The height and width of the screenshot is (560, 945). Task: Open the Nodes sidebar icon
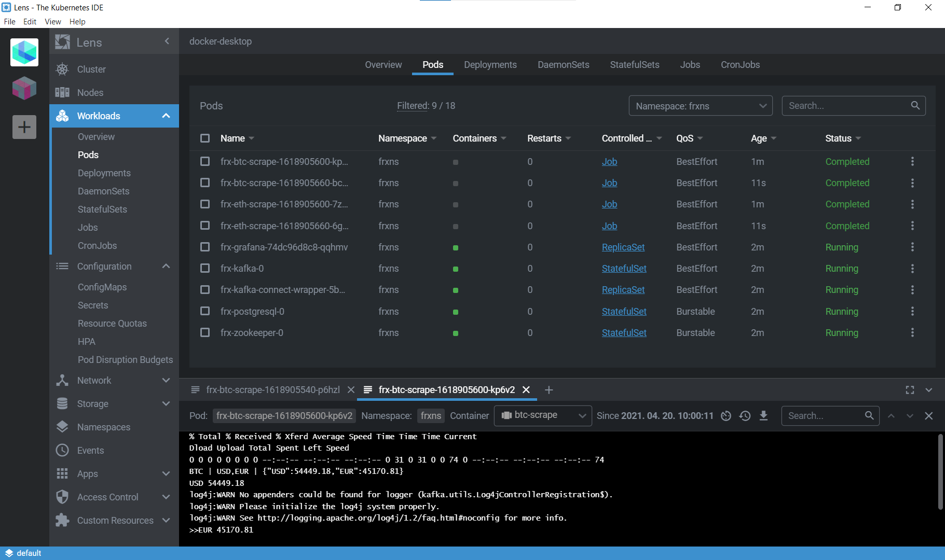(x=62, y=92)
